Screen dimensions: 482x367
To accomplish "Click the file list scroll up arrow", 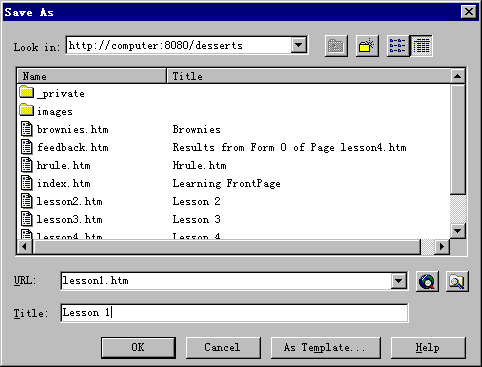I will (458, 76).
